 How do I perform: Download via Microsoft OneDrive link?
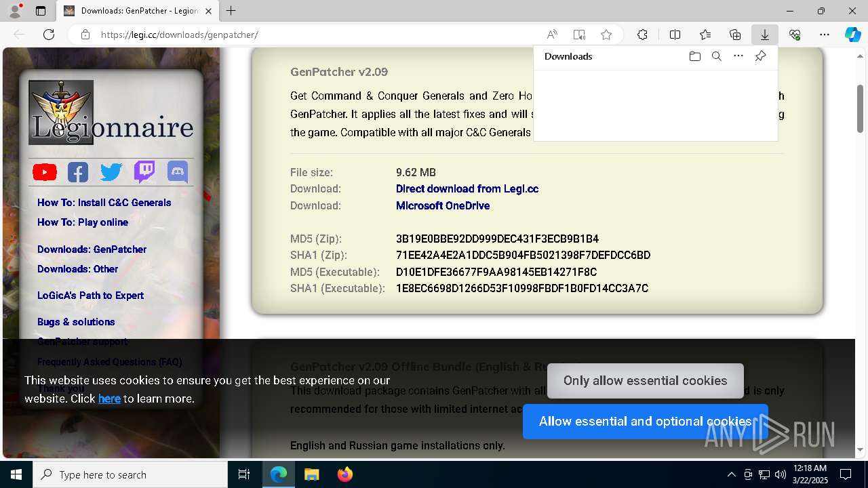(x=443, y=205)
